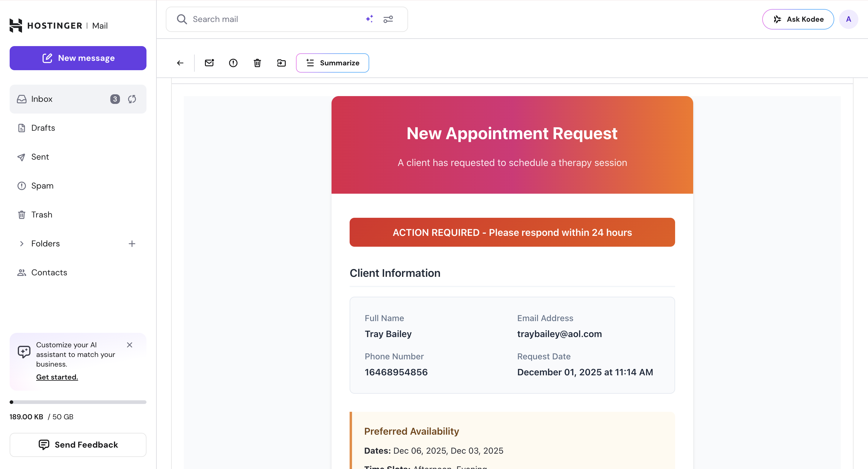Open the Spam folder
Image resolution: width=868 pixels, height=469 pixels.
(x=42, y=186)
